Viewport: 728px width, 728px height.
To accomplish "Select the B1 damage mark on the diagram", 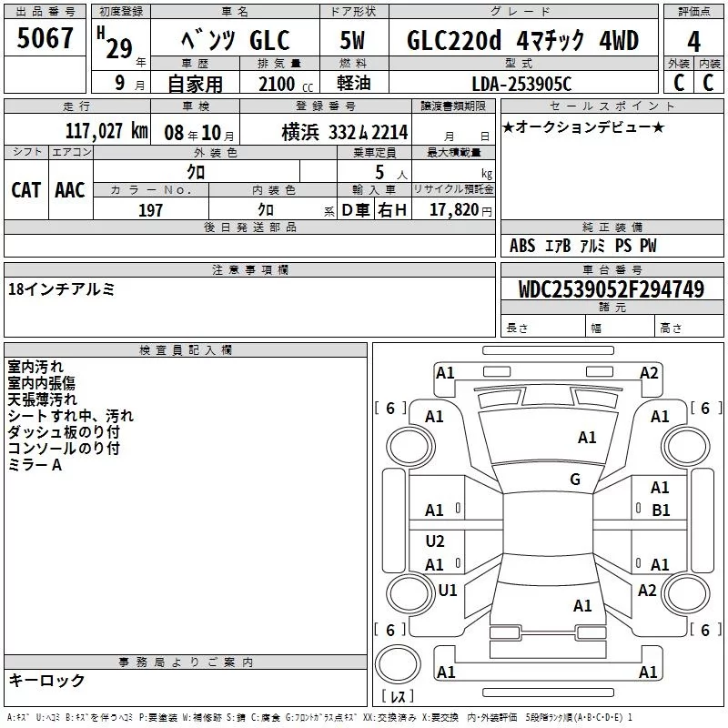I will 661,511.
